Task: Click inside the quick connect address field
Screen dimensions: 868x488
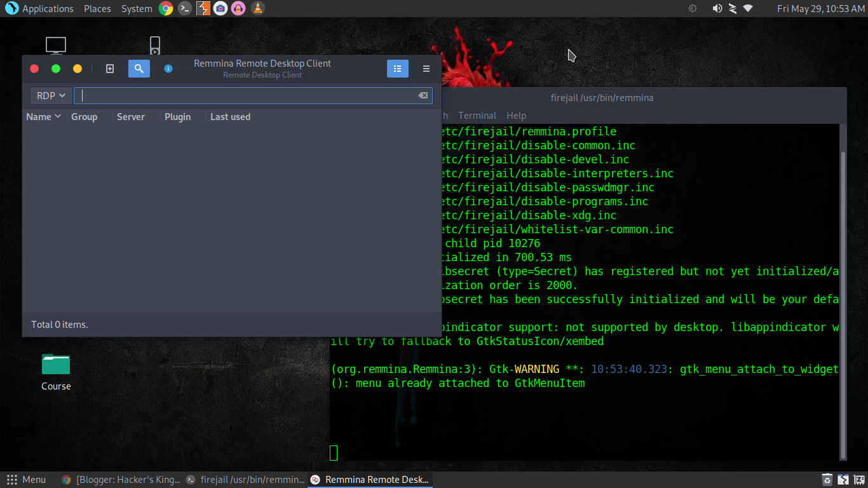Action: coord(248,95)
